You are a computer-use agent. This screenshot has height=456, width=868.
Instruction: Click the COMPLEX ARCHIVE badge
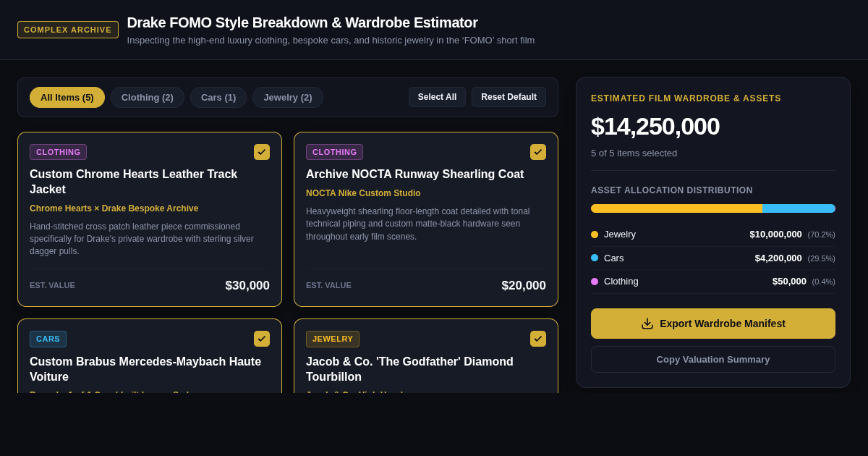(68, 30)
